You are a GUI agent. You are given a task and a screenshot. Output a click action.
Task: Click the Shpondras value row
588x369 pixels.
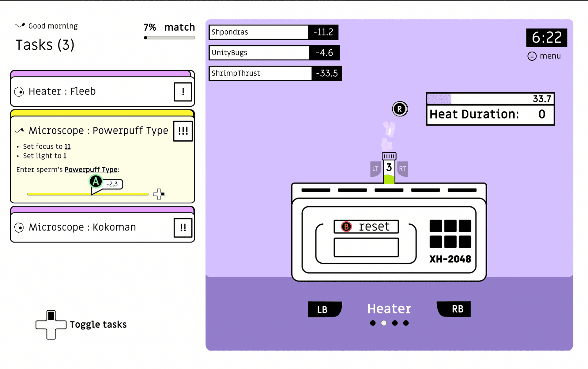click(x=273, y=32)
